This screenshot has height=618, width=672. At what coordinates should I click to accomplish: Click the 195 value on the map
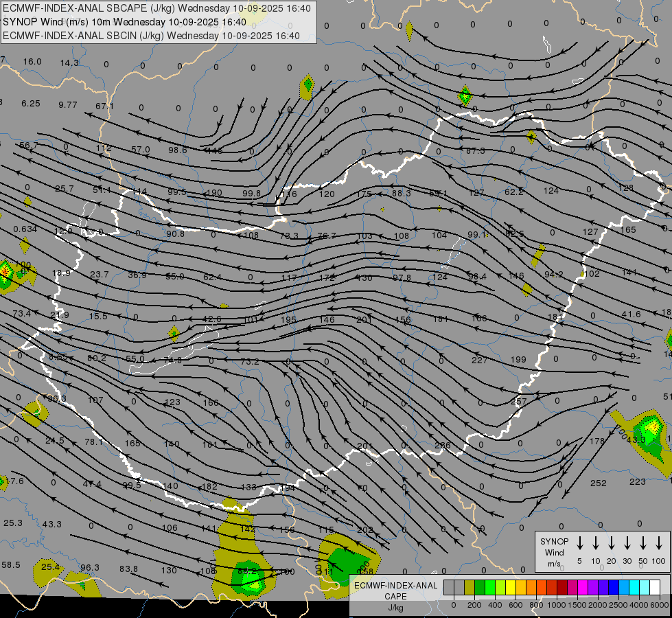(x=288, y=320)
